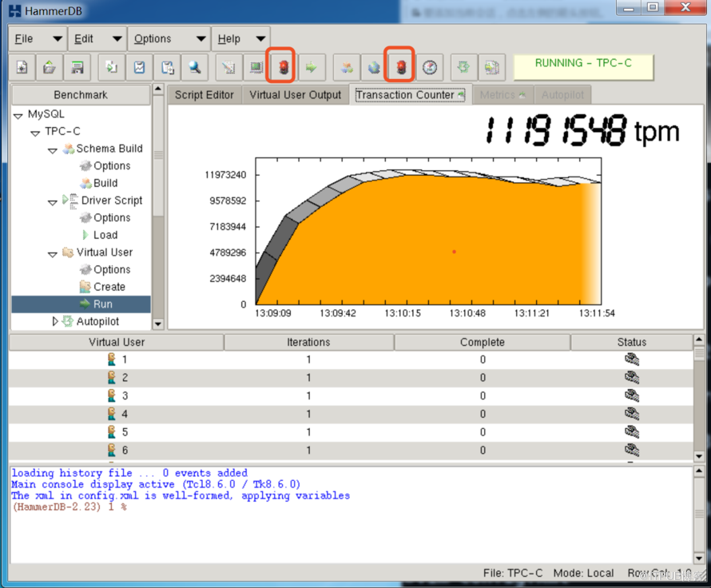Viewport: 711px width, 588px height.
Task: Select Options under Driver Script
Action: (x=112, y=217)
